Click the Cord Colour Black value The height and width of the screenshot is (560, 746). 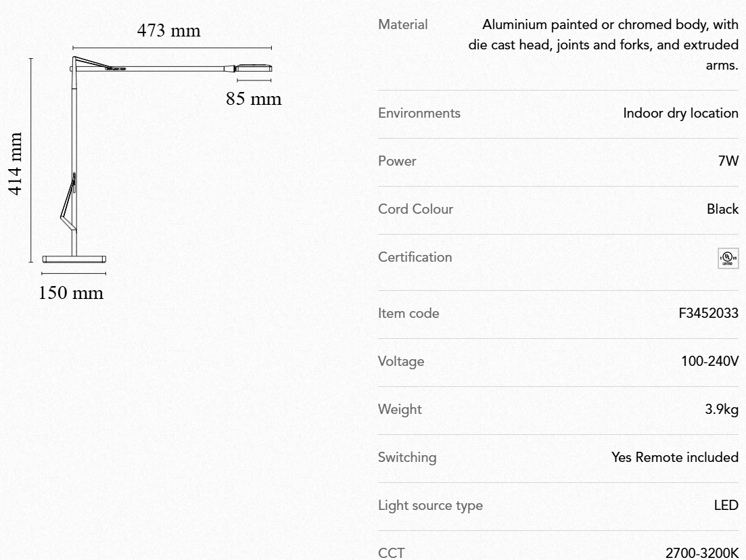tap(722, 210)
